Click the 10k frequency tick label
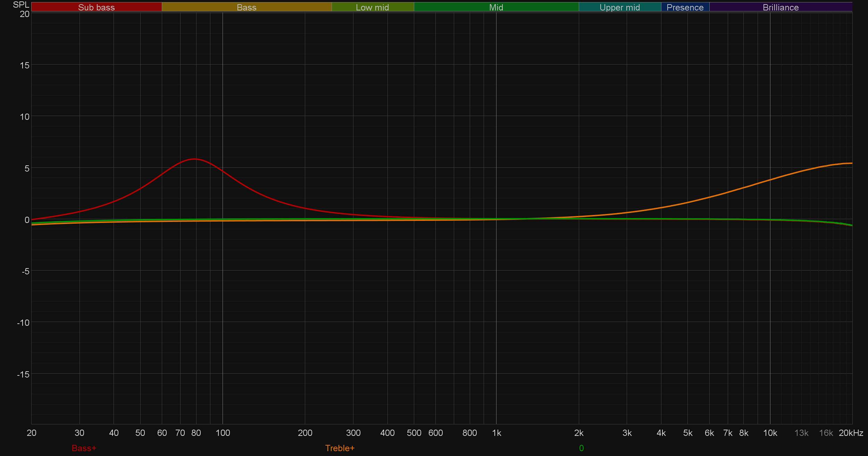Viewport: 868px width, 456px height. pyautogui.click(x=770, y=433)
